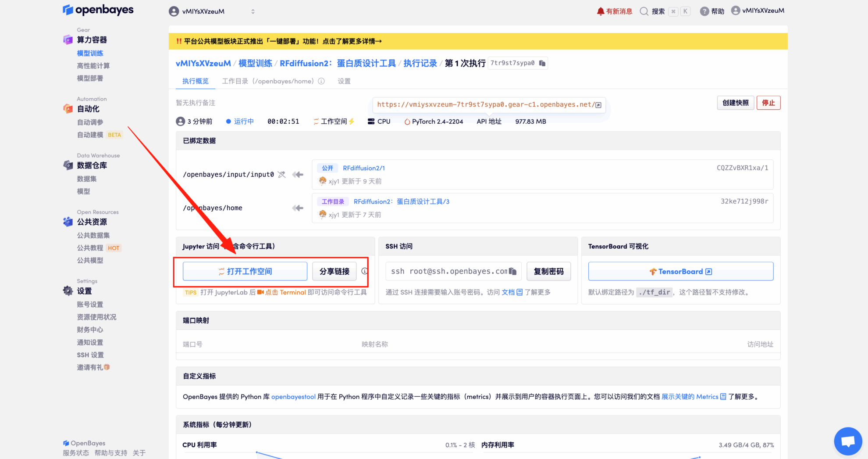Click the 执行记录 breadcrumb link
The height and width of the screenshot is (459, 868).
[420, 63]
